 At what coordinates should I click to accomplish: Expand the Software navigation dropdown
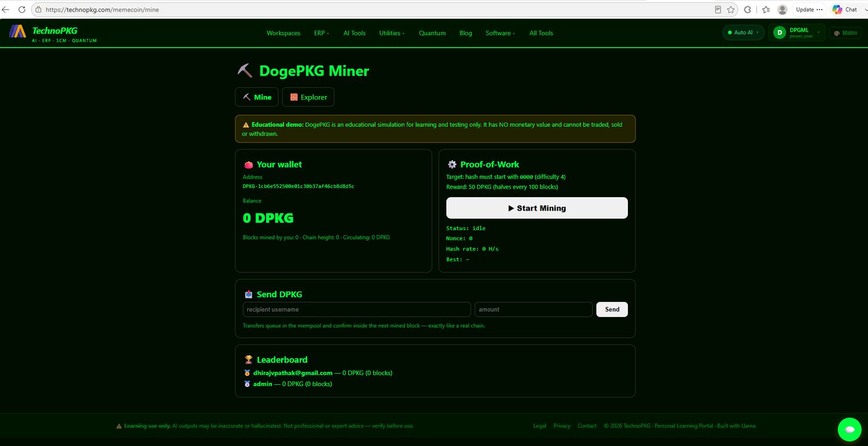click(500, 33)
